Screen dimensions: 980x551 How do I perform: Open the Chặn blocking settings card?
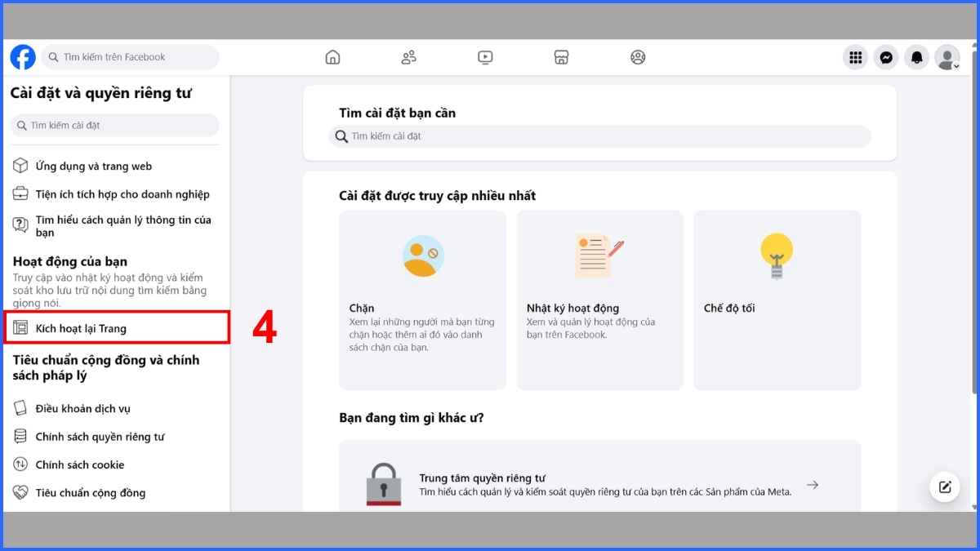[422, 300]
